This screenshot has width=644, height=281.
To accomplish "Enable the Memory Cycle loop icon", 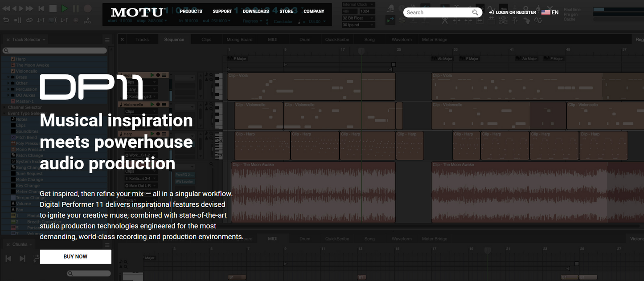I will pyautogui.click(x=29, y=20).
